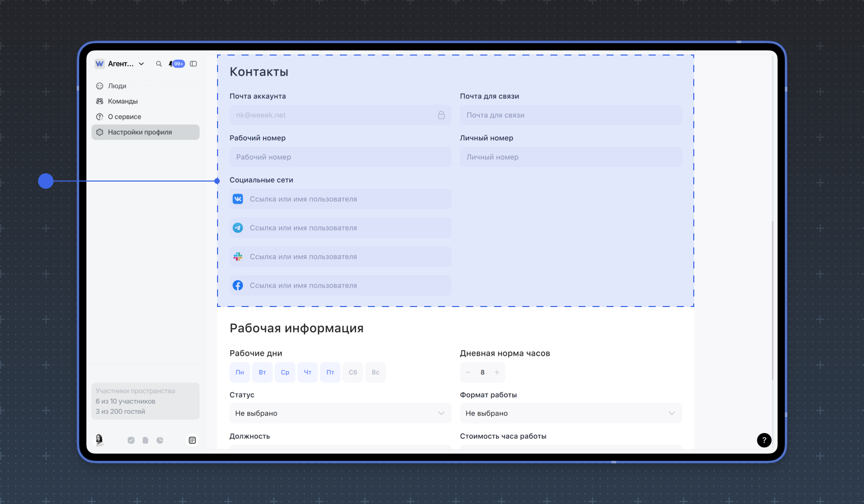The width and height of the screenshot is (864, 504).
Task: Open Команды in the sidebar
Action: (x=123, y=101)
